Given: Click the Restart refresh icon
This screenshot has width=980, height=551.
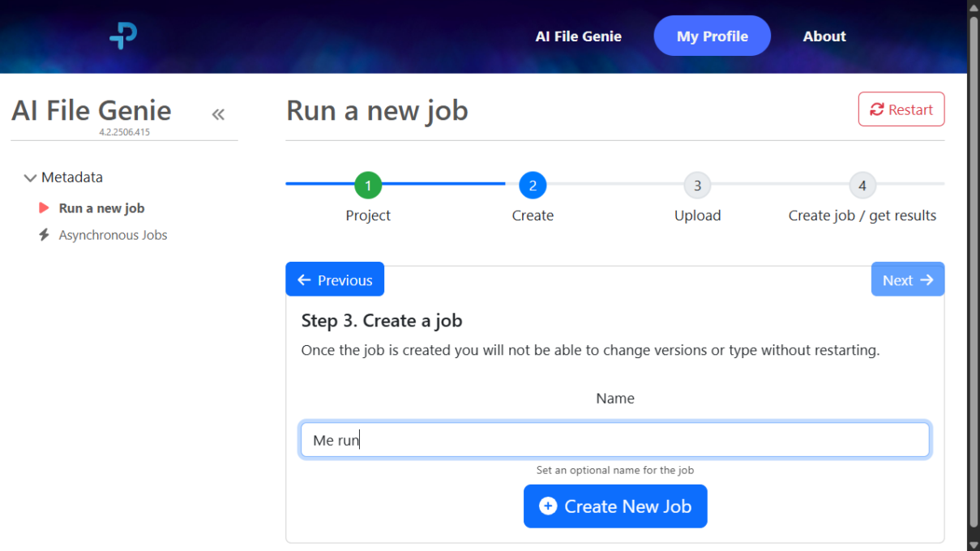Looking at the screenshot, I should click(876, 109).
